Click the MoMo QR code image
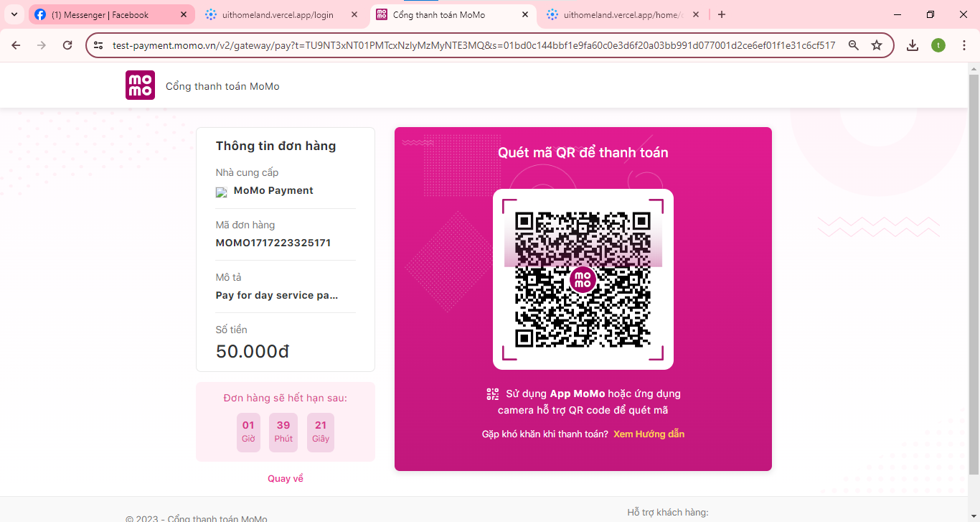This screenshot has width=980, height=522. pos(583,279)
